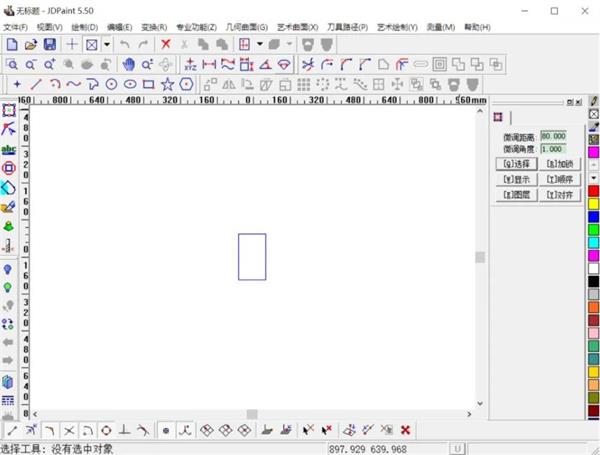Viewport: 600px width, 455px height.
Task: Open the 文件(F) menu
Action: click(x=15, y=27)
